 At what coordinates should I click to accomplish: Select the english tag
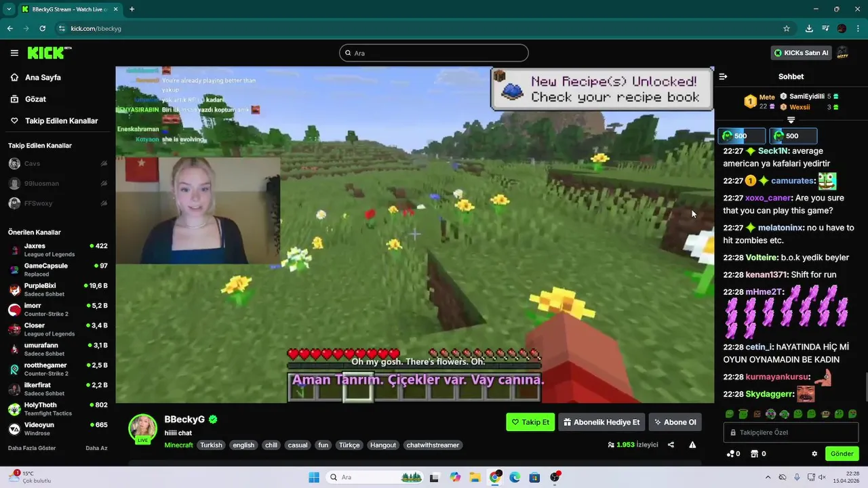243,445
